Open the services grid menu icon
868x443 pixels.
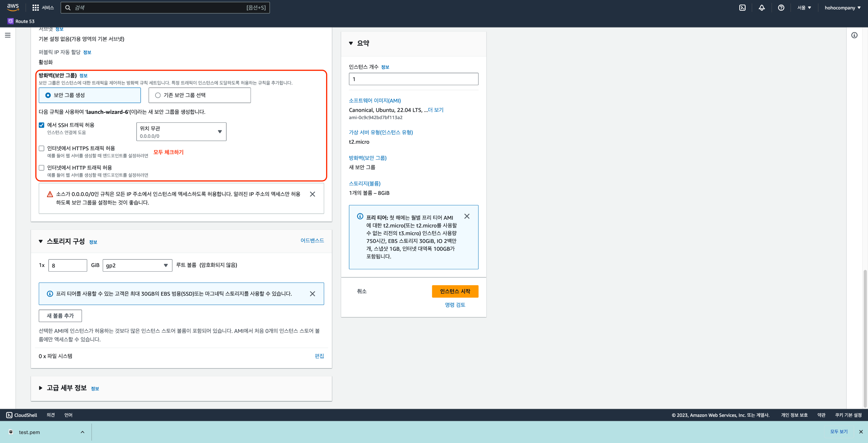pyautogui.click(x=35, y=8)
